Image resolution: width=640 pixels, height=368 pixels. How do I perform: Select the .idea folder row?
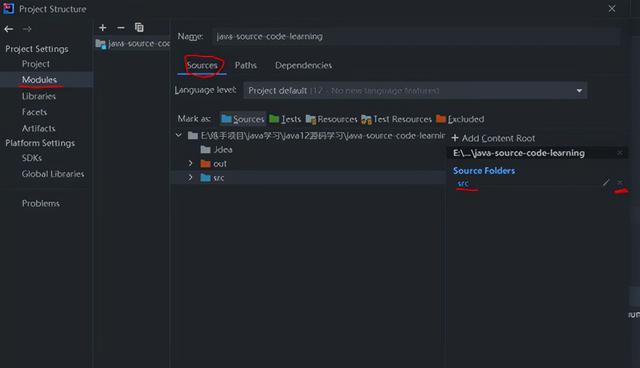click(308, 149)
